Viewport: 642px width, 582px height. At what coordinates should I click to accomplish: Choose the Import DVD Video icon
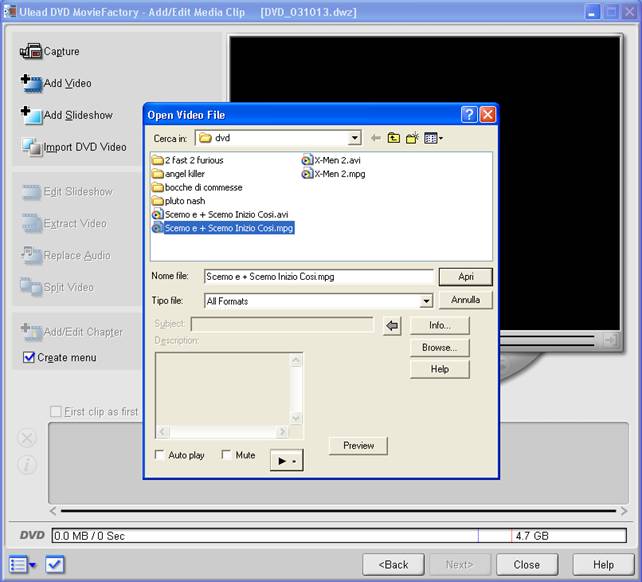32,147
